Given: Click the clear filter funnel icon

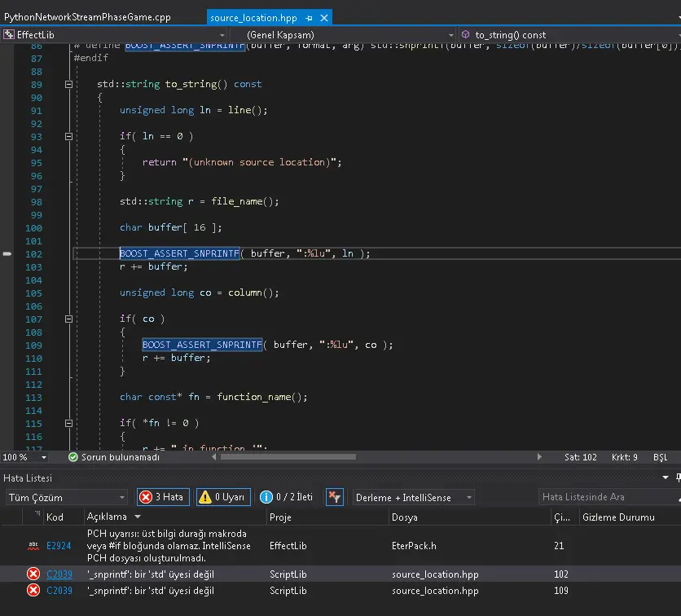Looking at the screenshot, I should coord(334,497).
